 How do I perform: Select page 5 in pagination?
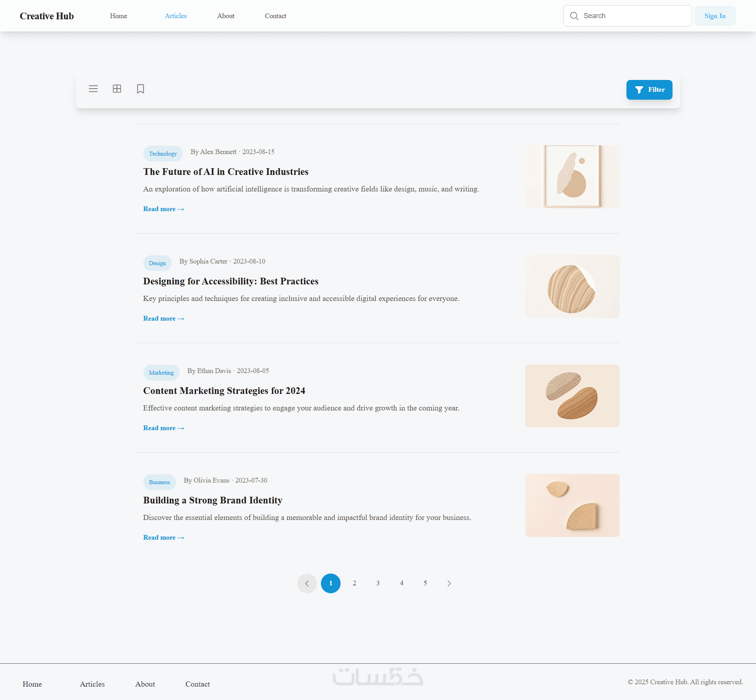pos(425,583)
